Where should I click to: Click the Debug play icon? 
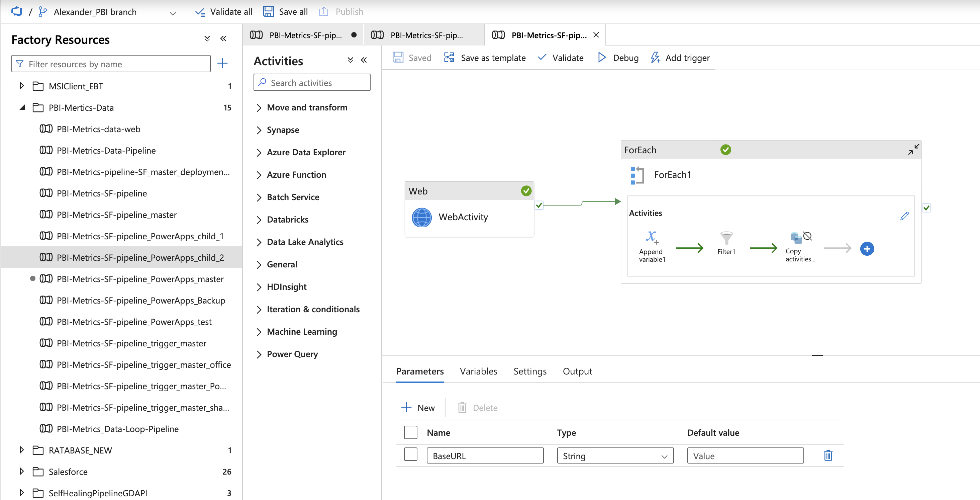pos(601,58)
